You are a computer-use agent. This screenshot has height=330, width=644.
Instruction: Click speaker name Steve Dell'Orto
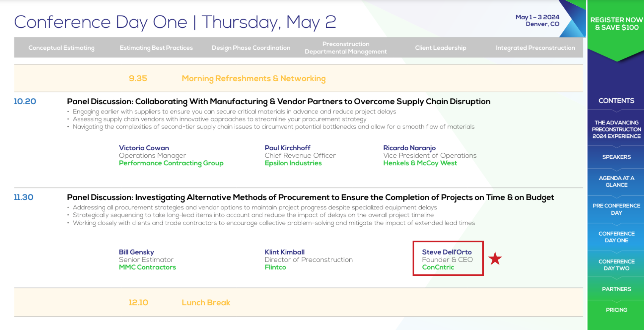click(x=447, y=252)
